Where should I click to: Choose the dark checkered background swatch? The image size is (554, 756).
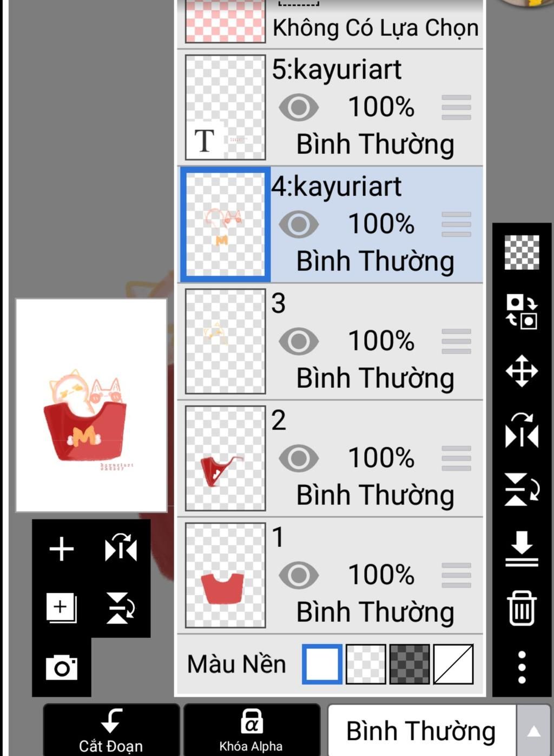[410, 664]
